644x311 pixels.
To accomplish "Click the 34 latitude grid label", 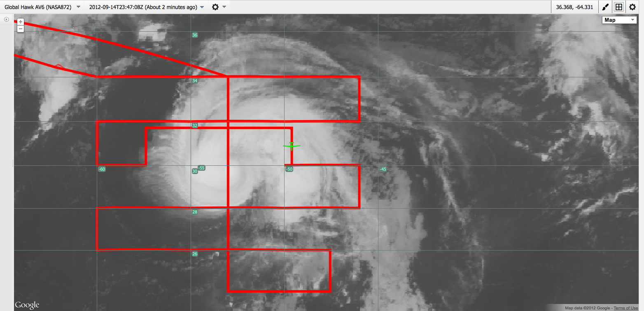I will pyautogui.click(x=195, y=81).
